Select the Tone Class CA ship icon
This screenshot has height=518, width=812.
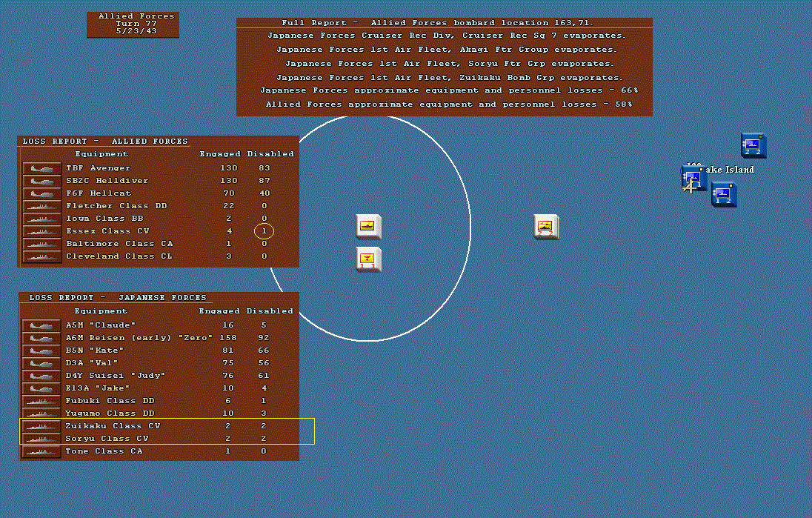pos(41,452)
